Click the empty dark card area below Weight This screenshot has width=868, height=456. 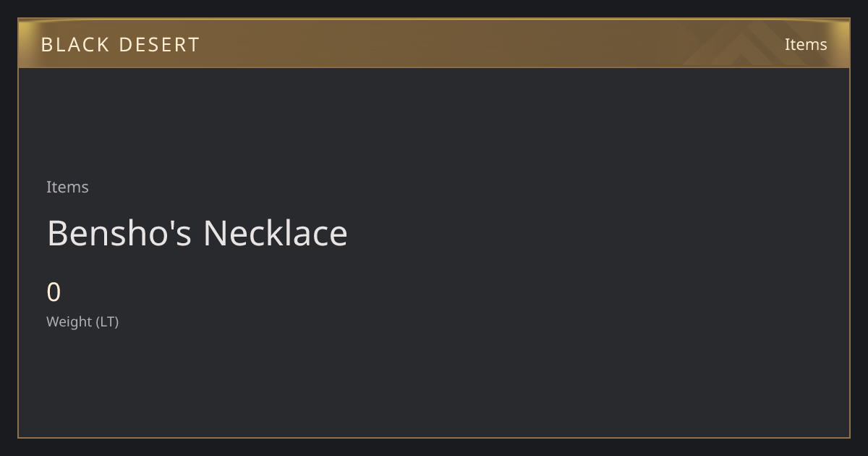(434, 384)
